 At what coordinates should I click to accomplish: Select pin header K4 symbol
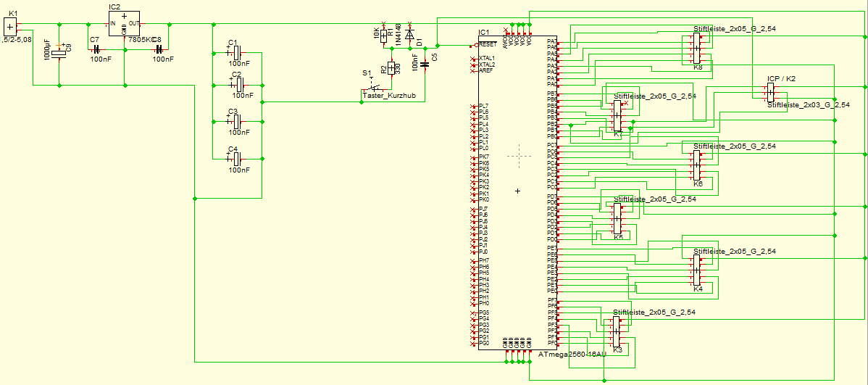696,271
